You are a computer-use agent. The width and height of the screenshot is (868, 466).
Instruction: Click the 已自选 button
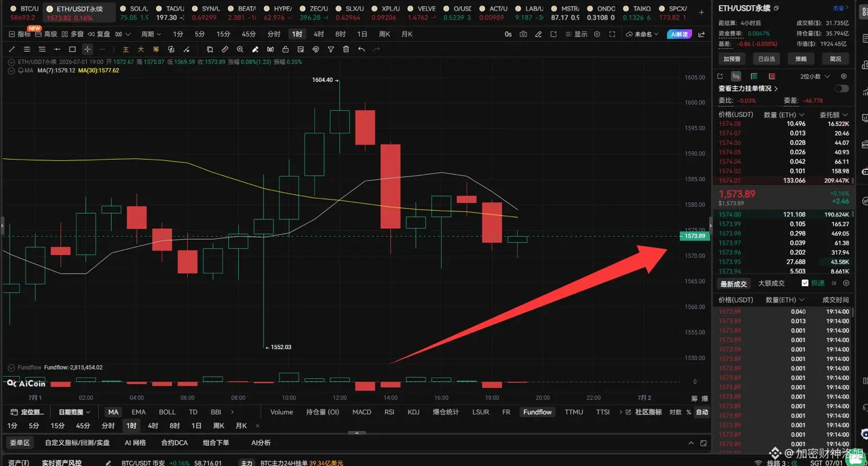pos(766,58)
